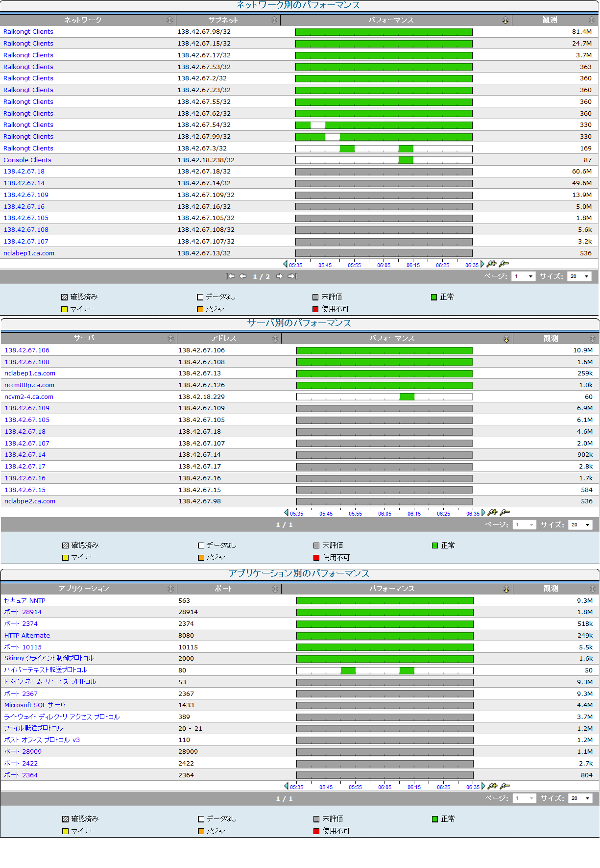
Task: Click 正常 green legend swatch under network table
Action: pos(434,297)
